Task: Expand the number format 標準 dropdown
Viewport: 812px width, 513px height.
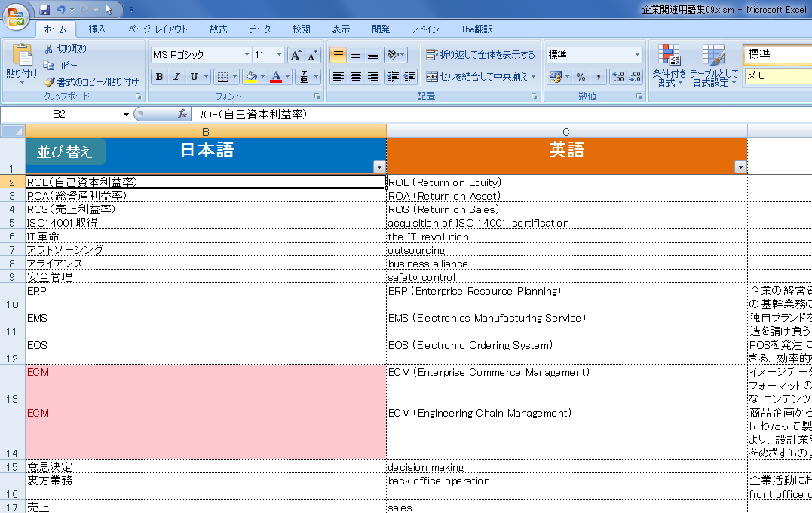Action: (x=637, y=55)
